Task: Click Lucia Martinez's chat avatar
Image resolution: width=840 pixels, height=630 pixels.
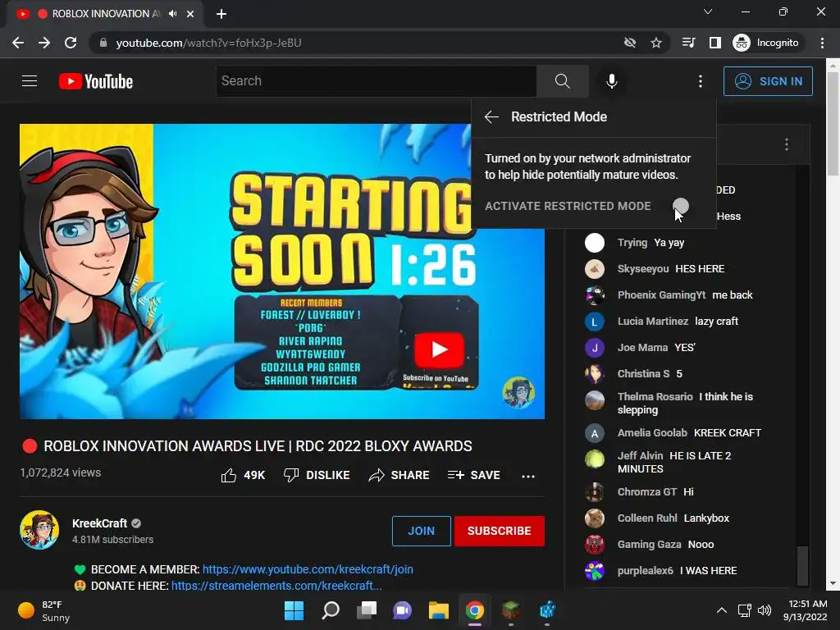Action: pos(595,322)
